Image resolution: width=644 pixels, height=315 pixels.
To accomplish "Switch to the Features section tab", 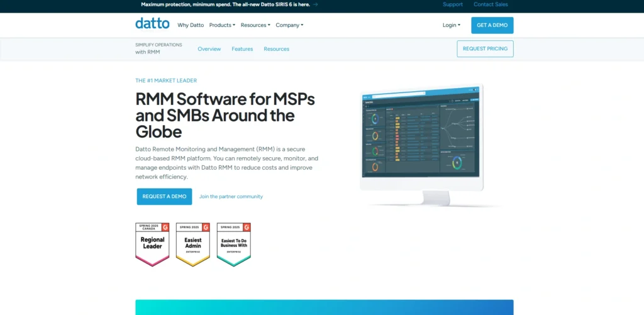I will coord(242,49).
